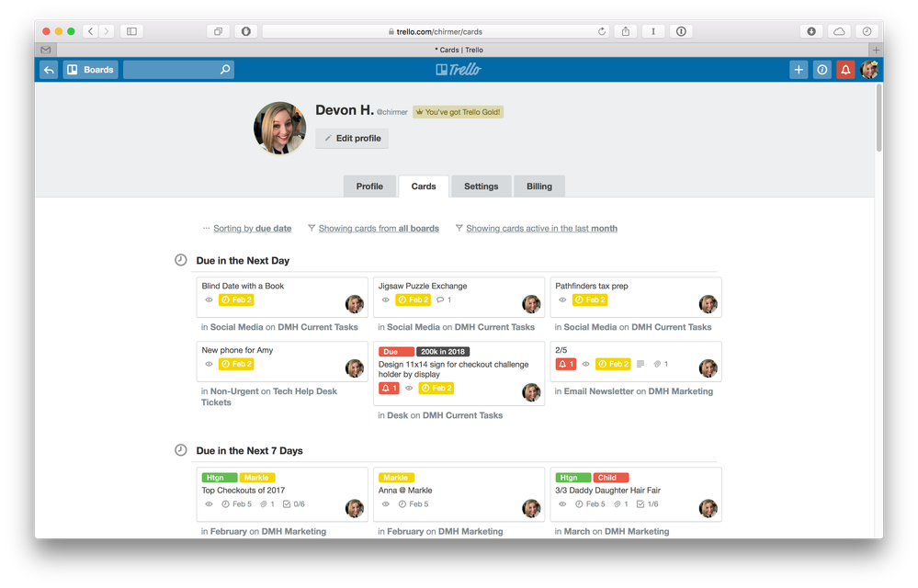Viewport: 918px width, 588px height.
Task: Click notification badge on Design 11x14 card
Action: coord(389,389)
